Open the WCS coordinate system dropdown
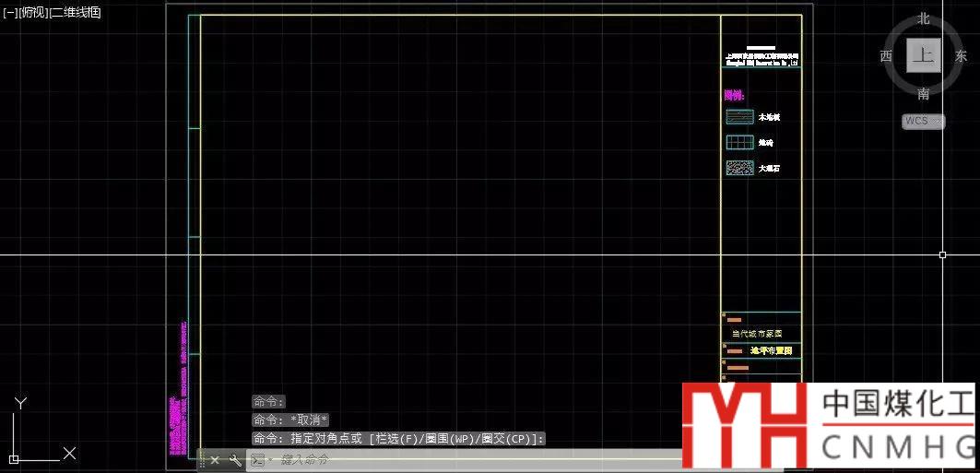Screen dimensions: 980x473 click(924, 121)
